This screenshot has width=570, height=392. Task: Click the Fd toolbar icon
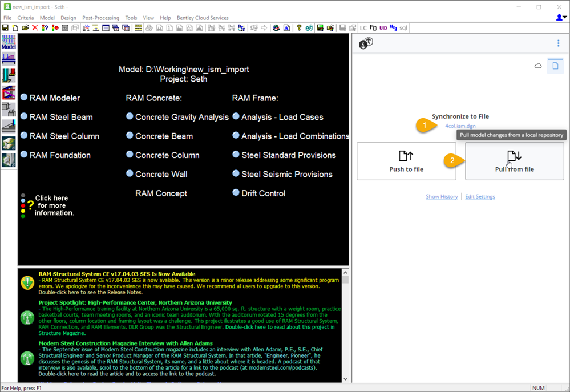pos(373,27)
